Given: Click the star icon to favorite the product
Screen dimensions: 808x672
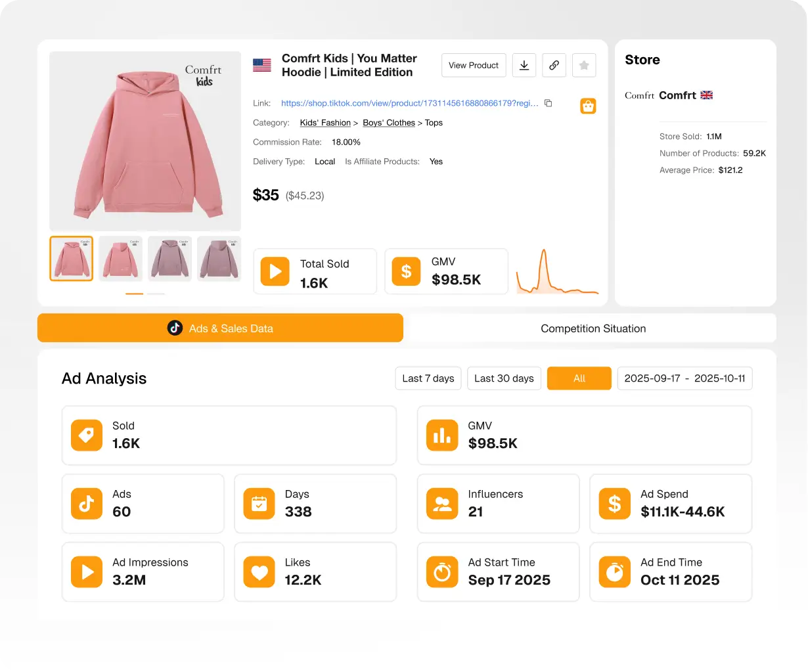Looking at the screenshot, I should 584,65.
